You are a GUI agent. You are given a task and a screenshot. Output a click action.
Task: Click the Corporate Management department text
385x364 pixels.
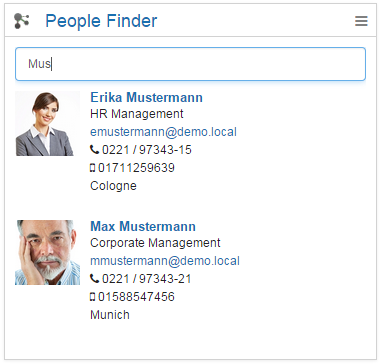click(155, 243)
